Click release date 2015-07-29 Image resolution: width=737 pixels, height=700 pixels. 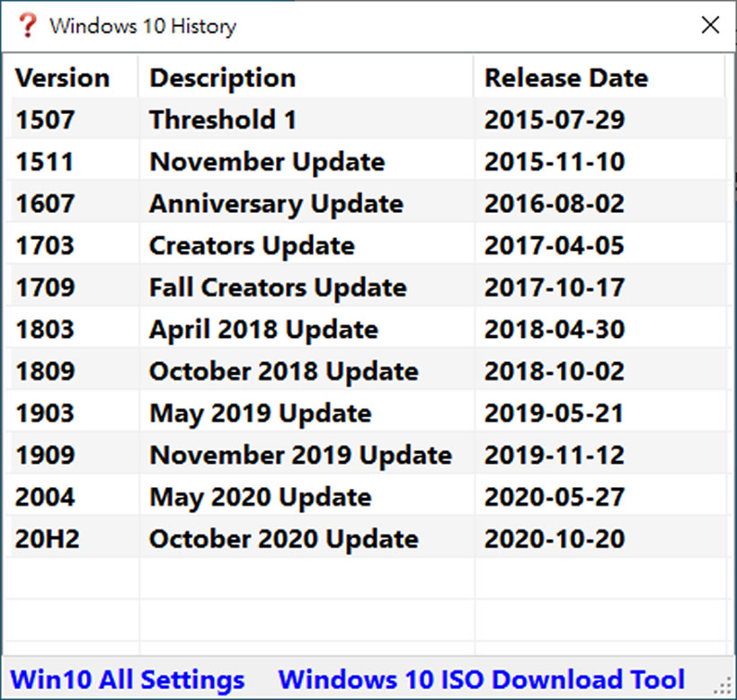click(x=555, y=120)
